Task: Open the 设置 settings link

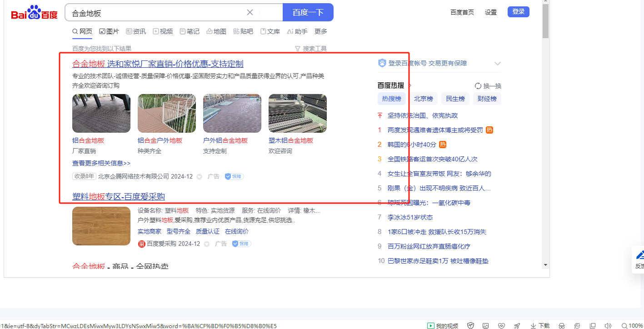Action: 491,12
